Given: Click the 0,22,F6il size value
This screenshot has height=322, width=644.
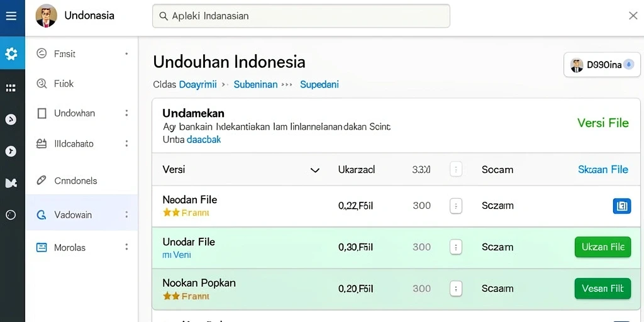Looking at the screenshot, I should pos(356,206).
